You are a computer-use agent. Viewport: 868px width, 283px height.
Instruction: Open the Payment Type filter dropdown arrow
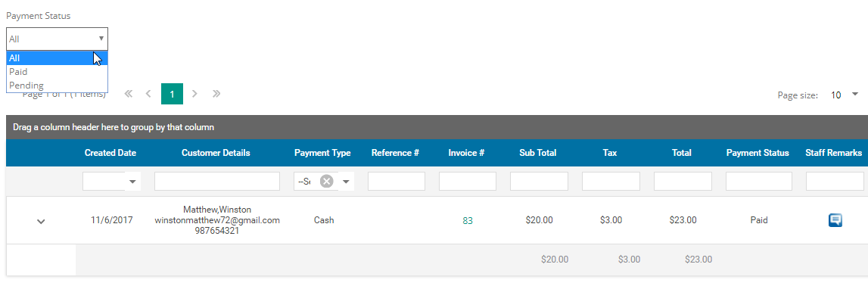(346, 182)
